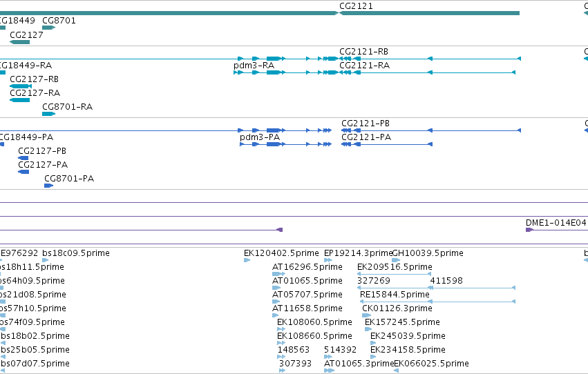The height and width of the screenshot is (374, 588).
Task: Select the bs18c09.5prime EST arrow glyph
Action: [x=46, y=260]
